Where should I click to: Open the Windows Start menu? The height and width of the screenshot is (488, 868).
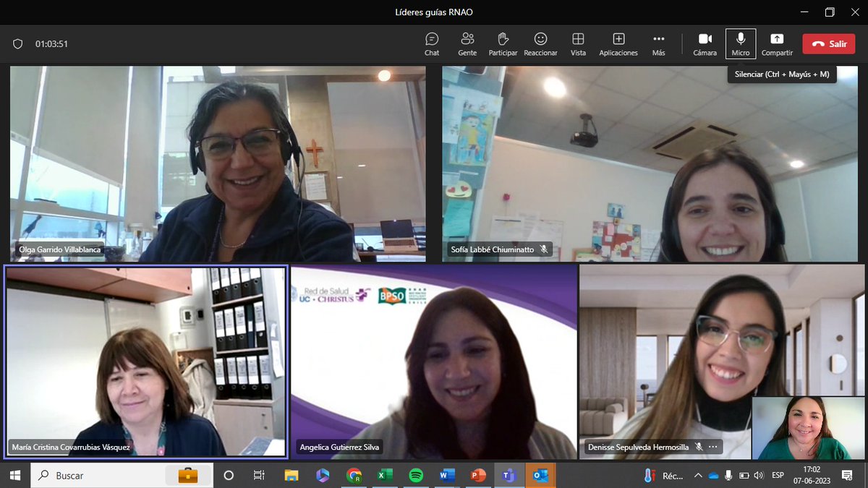13,476
